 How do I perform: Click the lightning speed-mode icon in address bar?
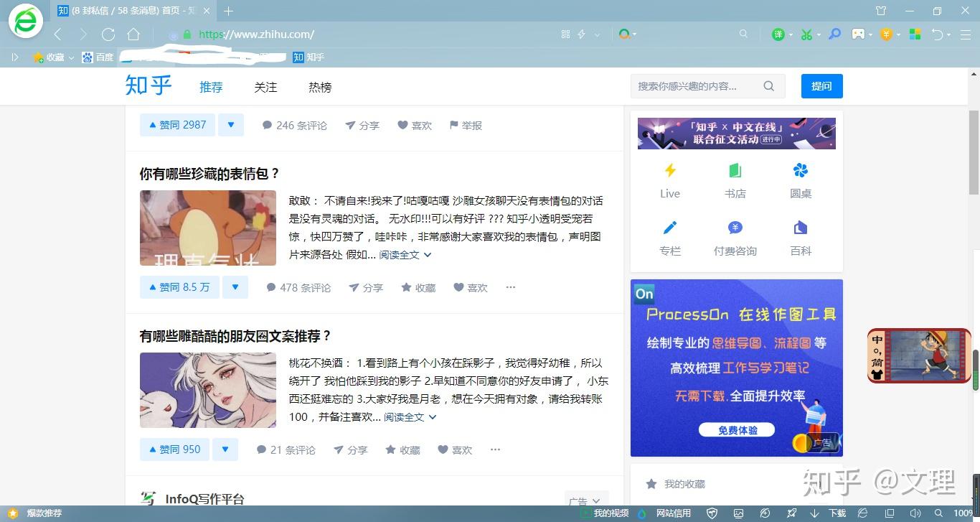click(x=582, y=34)
